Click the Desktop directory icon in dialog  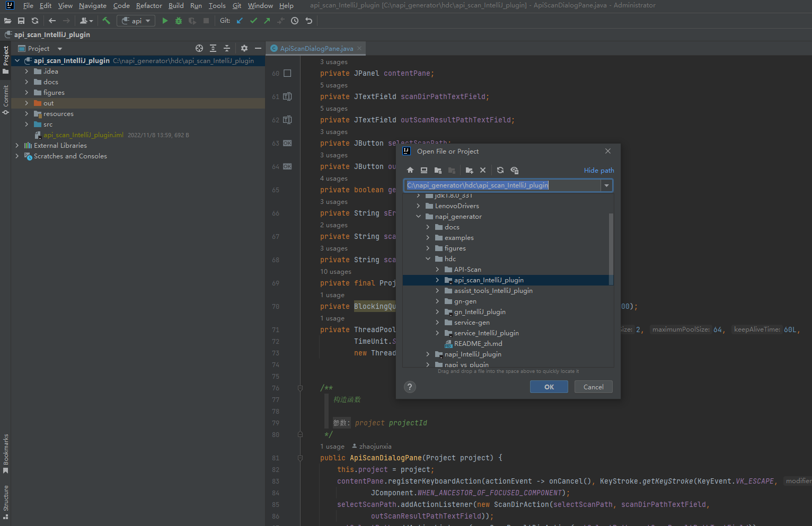click(x=424, y=170)
